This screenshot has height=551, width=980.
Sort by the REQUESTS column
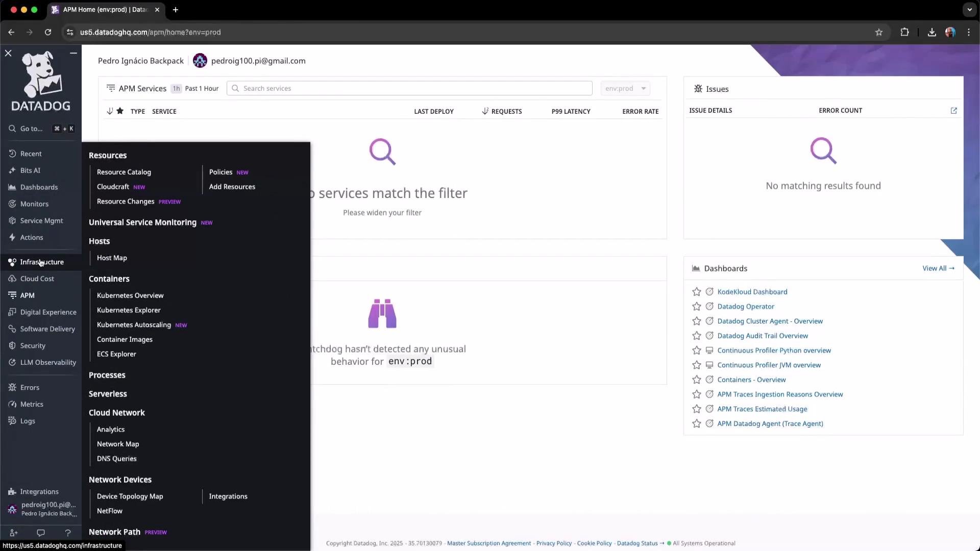point(502,111)
